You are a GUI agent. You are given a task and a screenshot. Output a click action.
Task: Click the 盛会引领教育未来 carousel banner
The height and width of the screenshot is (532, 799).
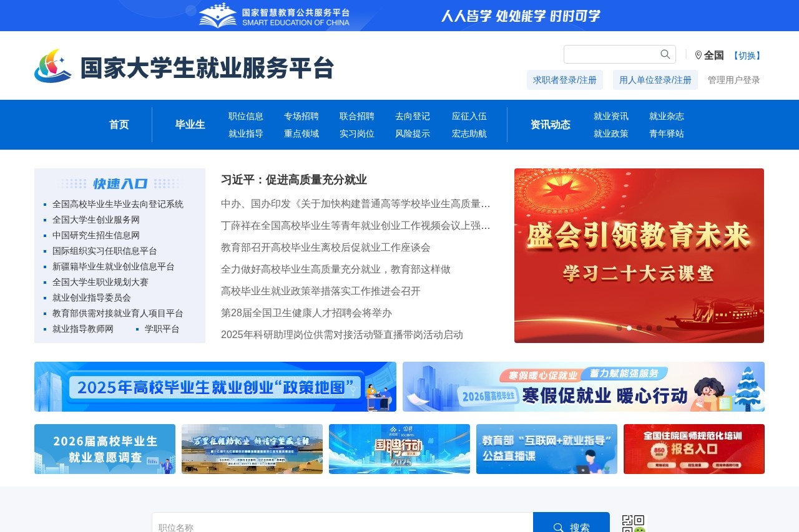point(639,256)
